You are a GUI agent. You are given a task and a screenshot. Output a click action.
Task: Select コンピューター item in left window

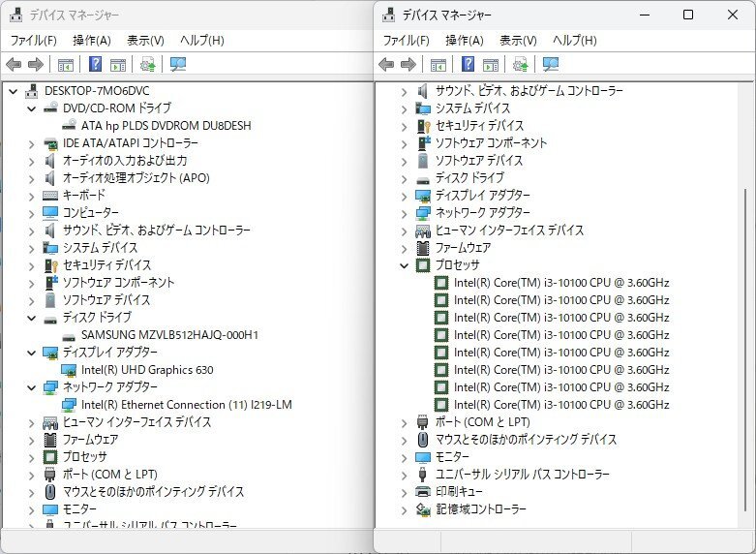(x=91, y=213)
